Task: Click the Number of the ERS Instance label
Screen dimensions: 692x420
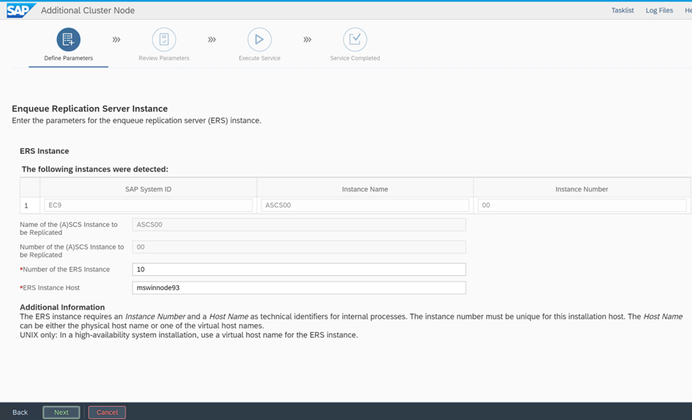Action: (66, 269)
